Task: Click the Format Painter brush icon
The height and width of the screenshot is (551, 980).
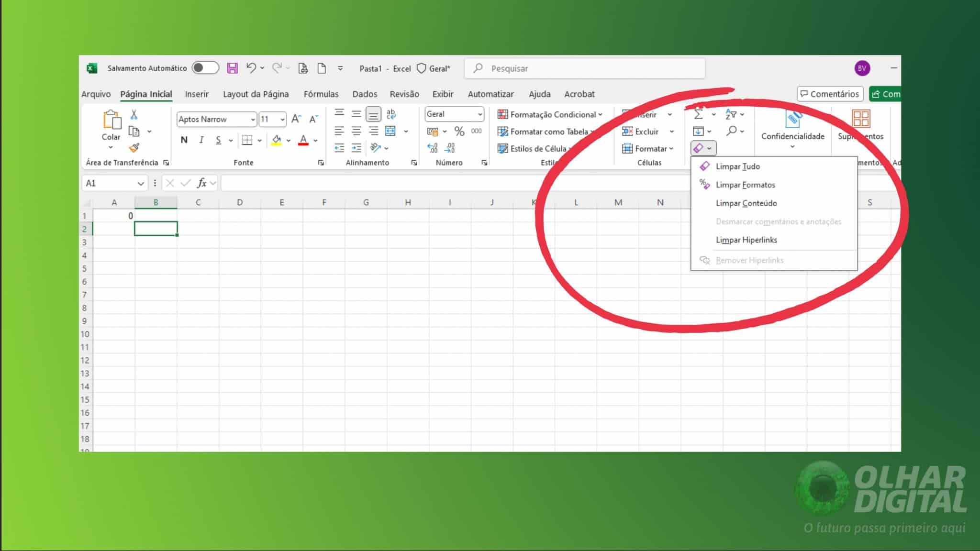Action: pos(134,148)
